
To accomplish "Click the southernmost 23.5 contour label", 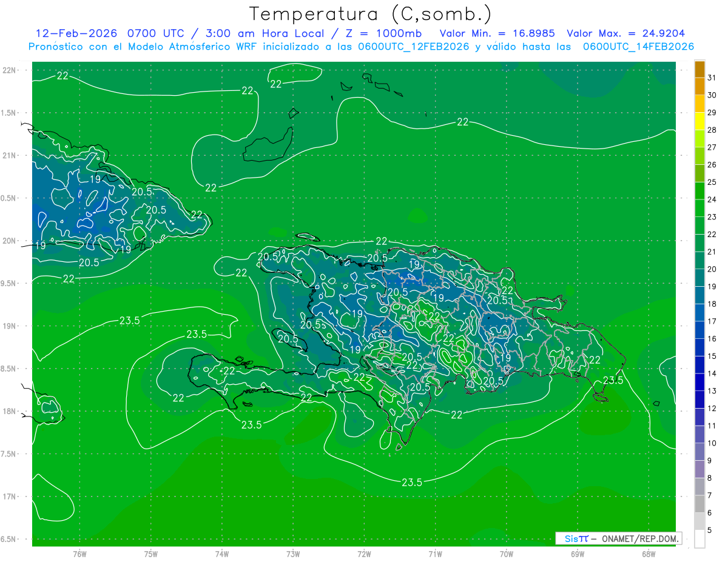I will 411,483.
